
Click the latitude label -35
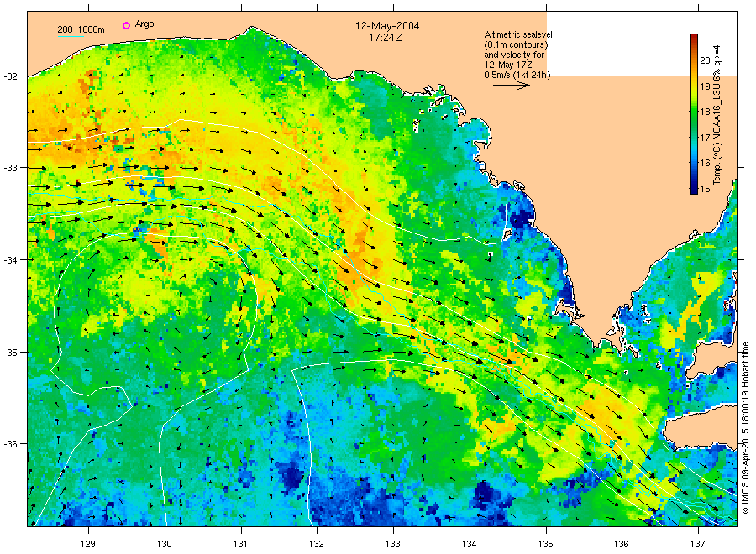[x=10, y=353]
